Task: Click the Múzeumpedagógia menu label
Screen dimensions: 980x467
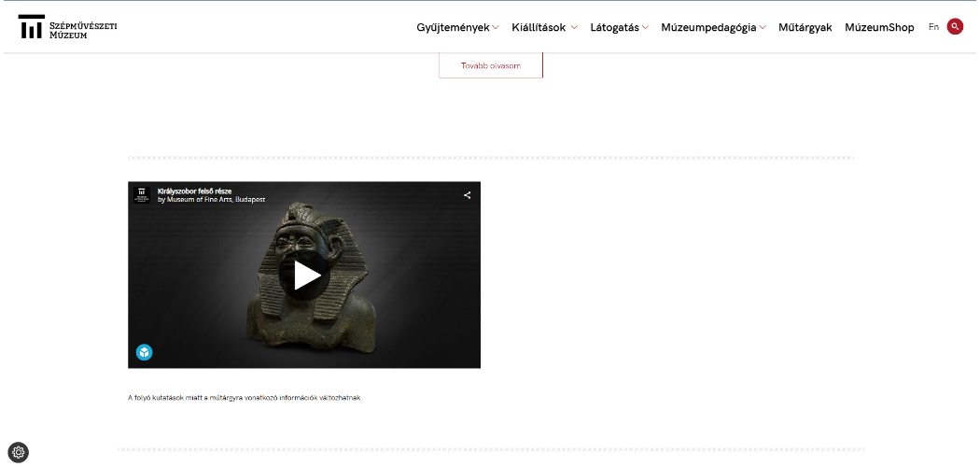Action: [x=708, y=28]
